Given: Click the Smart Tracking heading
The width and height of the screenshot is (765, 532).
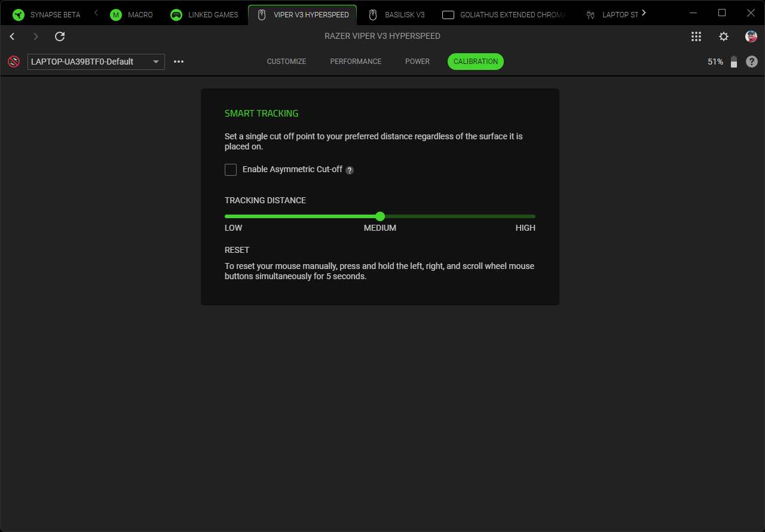Looking at the screenshot, I should (261, 114).
